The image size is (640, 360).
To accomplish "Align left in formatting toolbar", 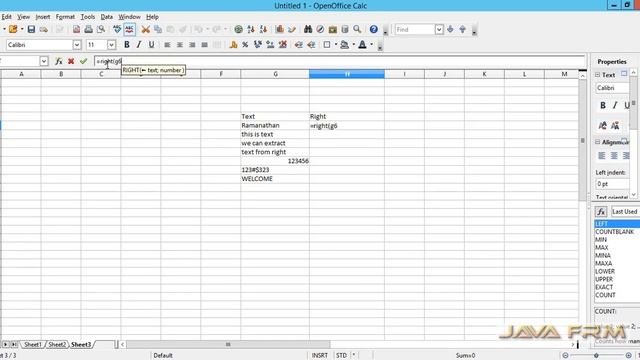I will coord(167,45).
